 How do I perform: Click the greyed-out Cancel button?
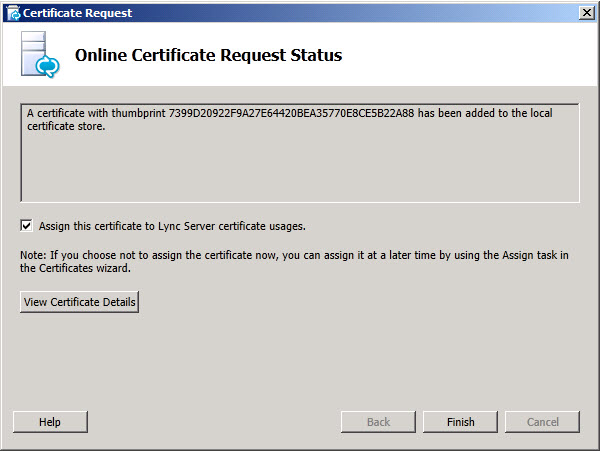(x=542, y=422)
